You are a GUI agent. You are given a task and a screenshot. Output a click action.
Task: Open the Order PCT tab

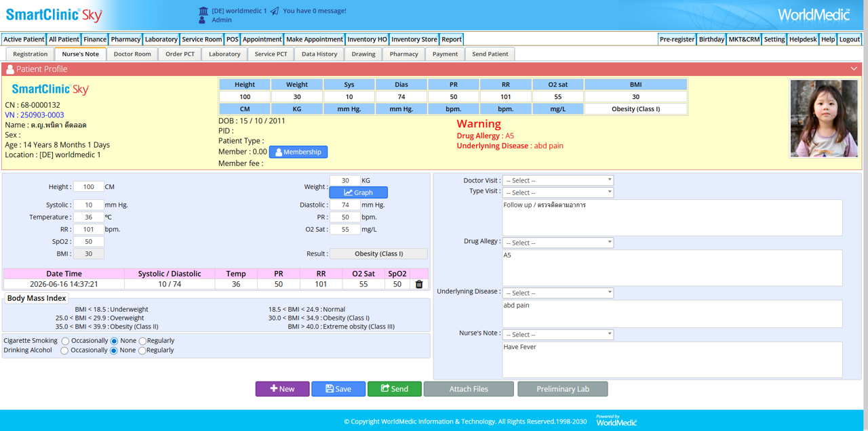pyautogui.click(x=180, y=54)
